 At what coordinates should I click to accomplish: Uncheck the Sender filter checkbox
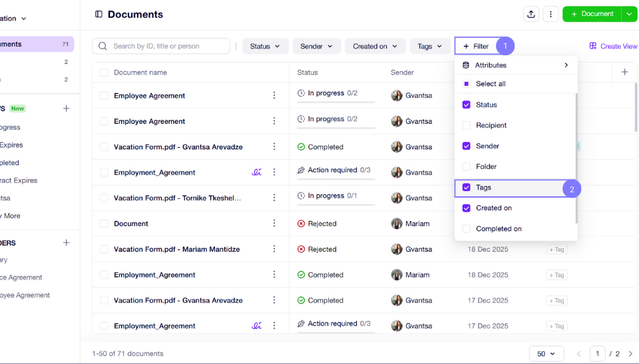(x=466, y=146)
